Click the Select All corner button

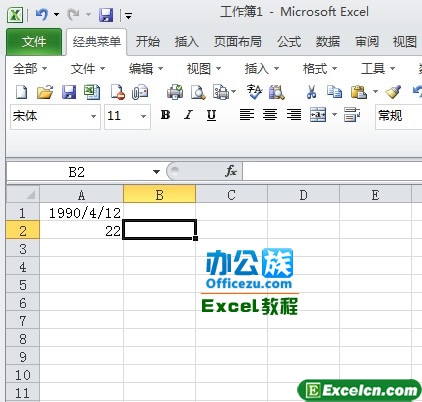[x=23, y=194]
